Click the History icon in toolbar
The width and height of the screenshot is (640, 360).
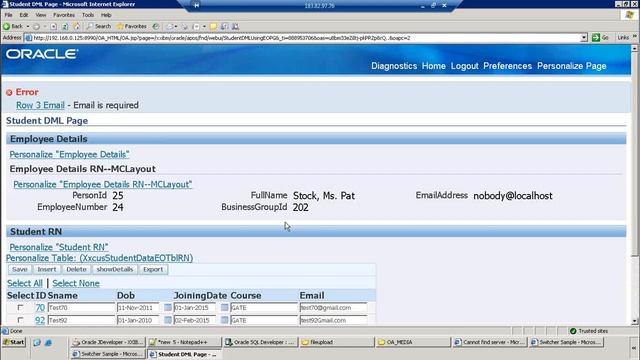point(156,26)
